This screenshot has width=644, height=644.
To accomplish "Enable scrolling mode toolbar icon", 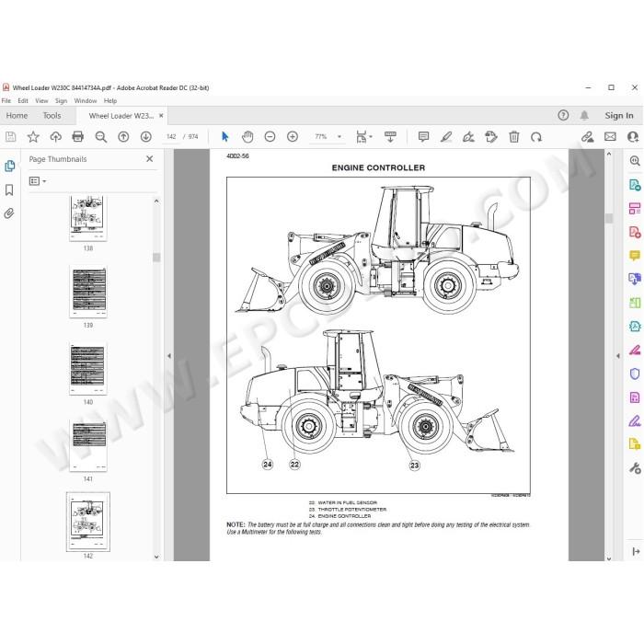I will 390,137.
